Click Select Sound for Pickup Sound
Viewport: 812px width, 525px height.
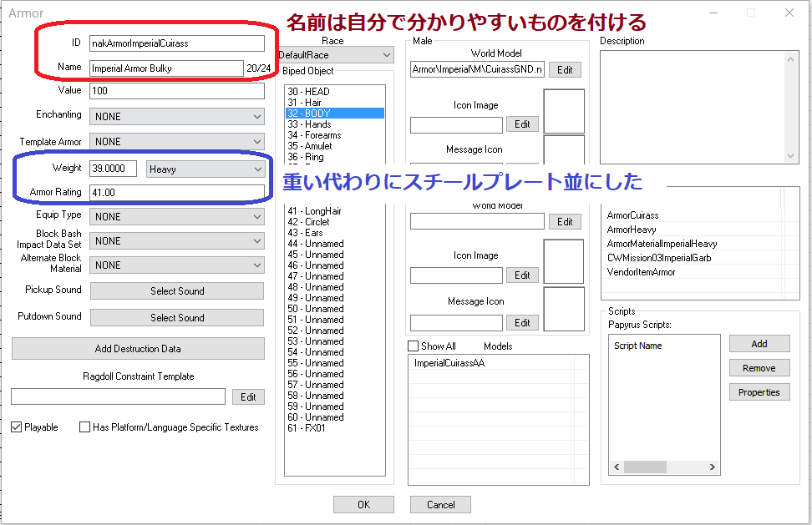point(177,291)
